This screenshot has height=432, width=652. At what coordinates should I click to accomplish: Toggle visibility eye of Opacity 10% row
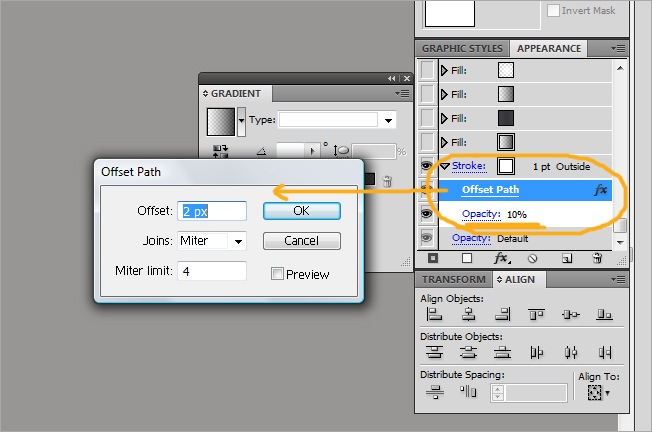pyautogui.click(x=426, y=214)
